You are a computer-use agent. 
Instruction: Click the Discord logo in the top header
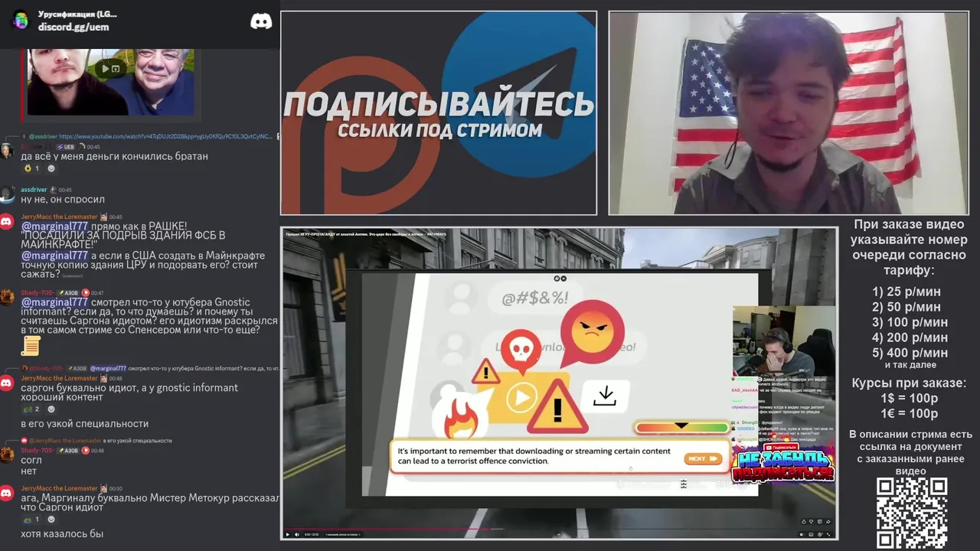point(261,21)
